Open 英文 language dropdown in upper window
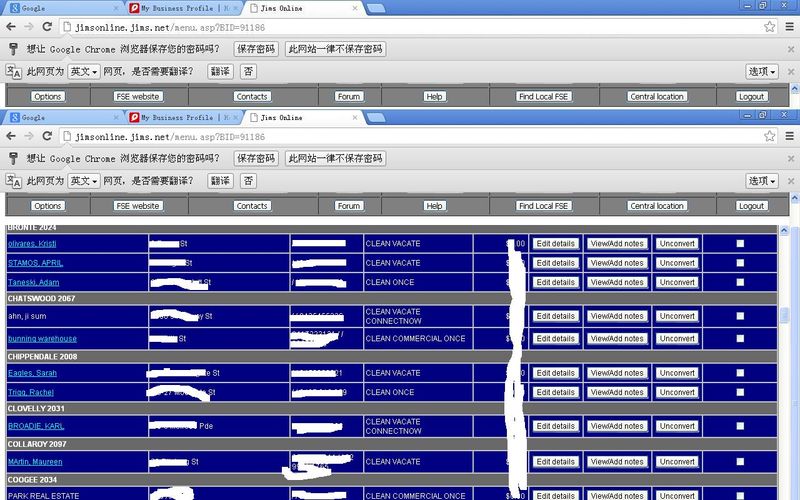 click(x=84, y=71)
